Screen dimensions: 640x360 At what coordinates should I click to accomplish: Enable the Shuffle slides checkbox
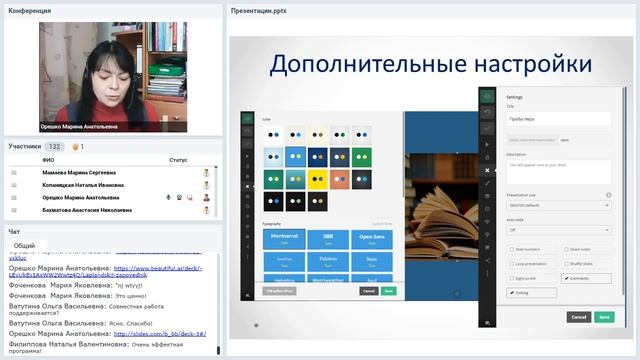pyautogui.click(x=566, y=264)
